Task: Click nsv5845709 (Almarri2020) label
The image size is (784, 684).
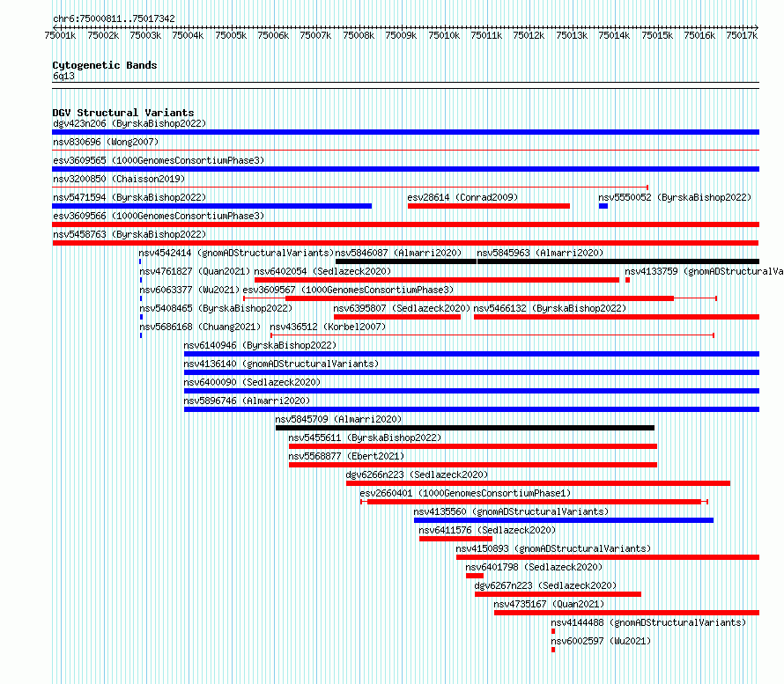Action: pos(338,419)
